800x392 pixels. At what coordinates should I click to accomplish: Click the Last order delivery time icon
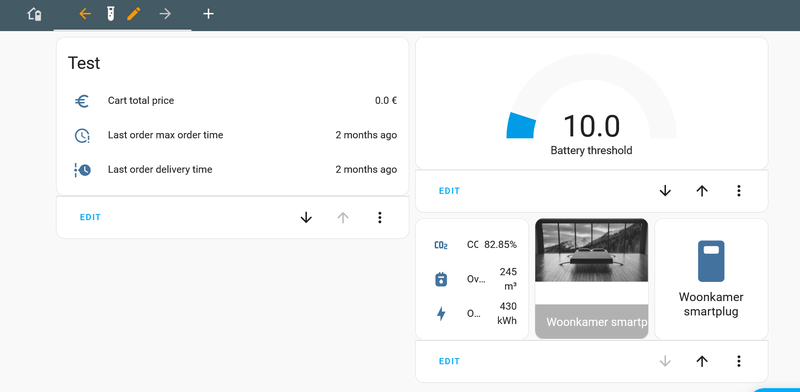pos(82,169)
